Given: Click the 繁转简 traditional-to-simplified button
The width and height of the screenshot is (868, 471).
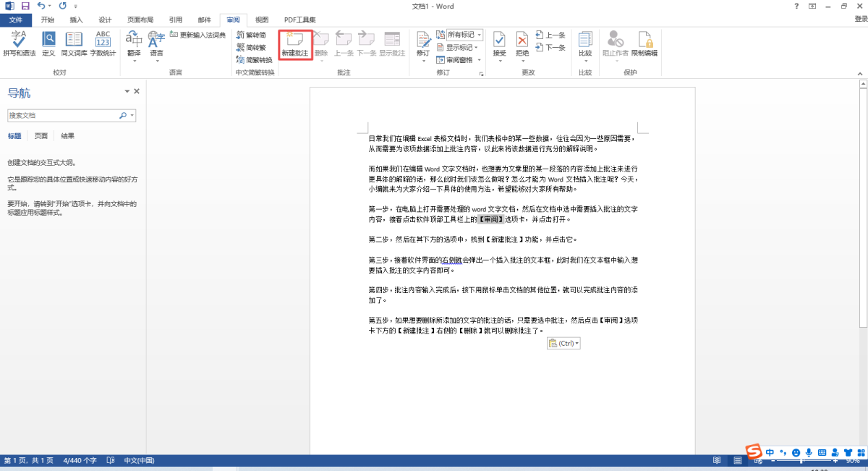Looking at the screenshot, I should [x=251, y=35].
